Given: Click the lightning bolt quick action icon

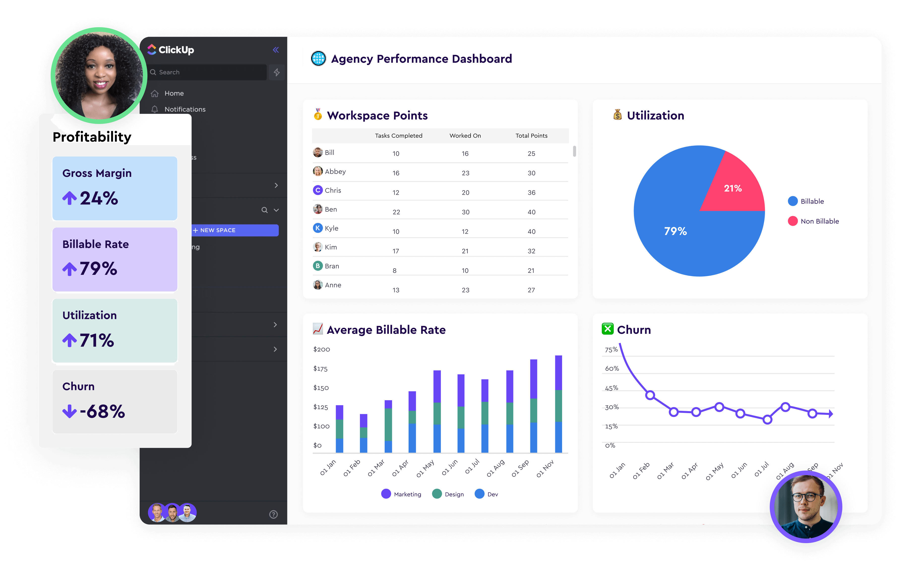Looking at the screenshot, I should point(277,72).
